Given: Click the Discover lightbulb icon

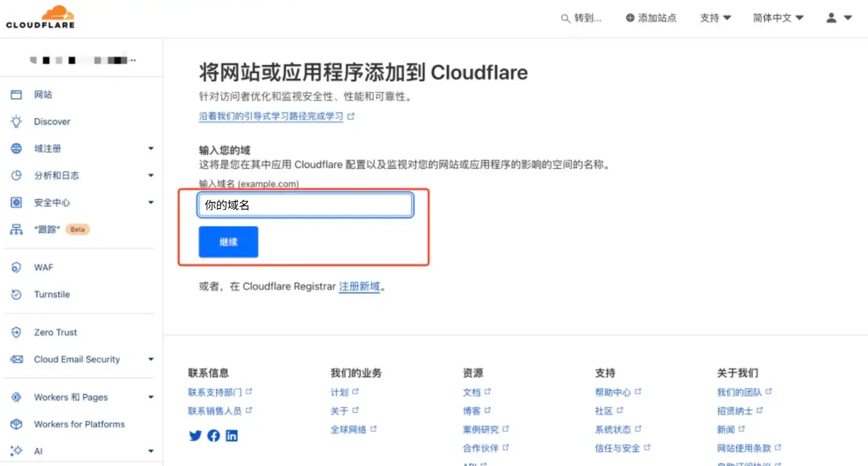Looking at the screenshot, I should [16, 122].
